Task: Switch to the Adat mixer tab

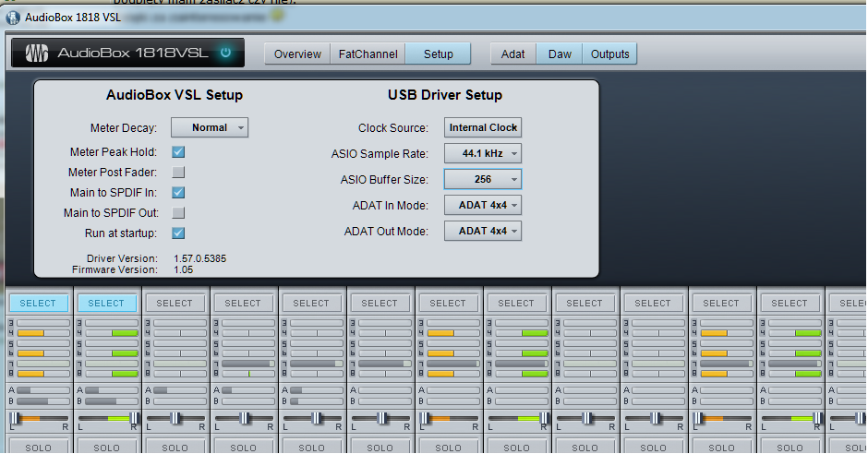Action: click(513, 54)
